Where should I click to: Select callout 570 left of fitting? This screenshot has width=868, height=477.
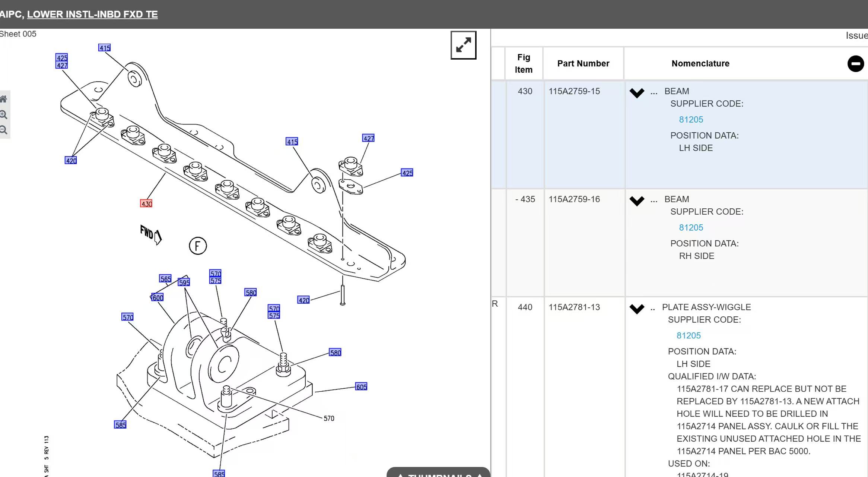pyautogui.click(x=127, y=317)
